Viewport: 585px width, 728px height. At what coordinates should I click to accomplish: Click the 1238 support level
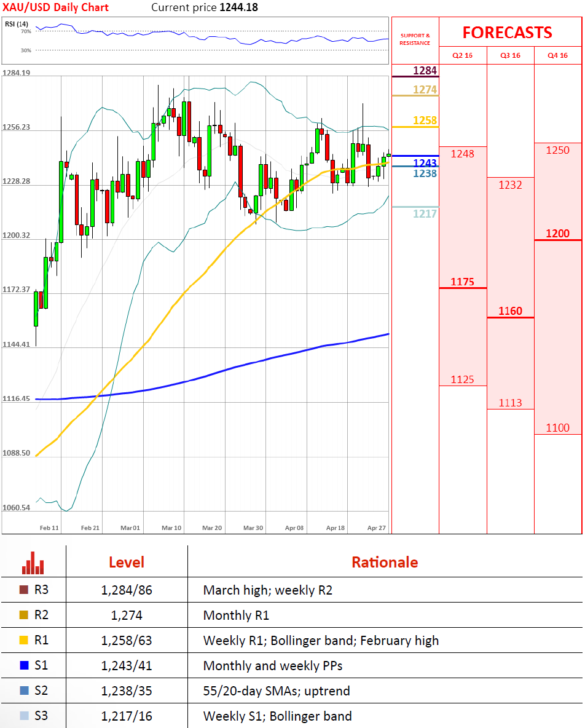point(425,173)
